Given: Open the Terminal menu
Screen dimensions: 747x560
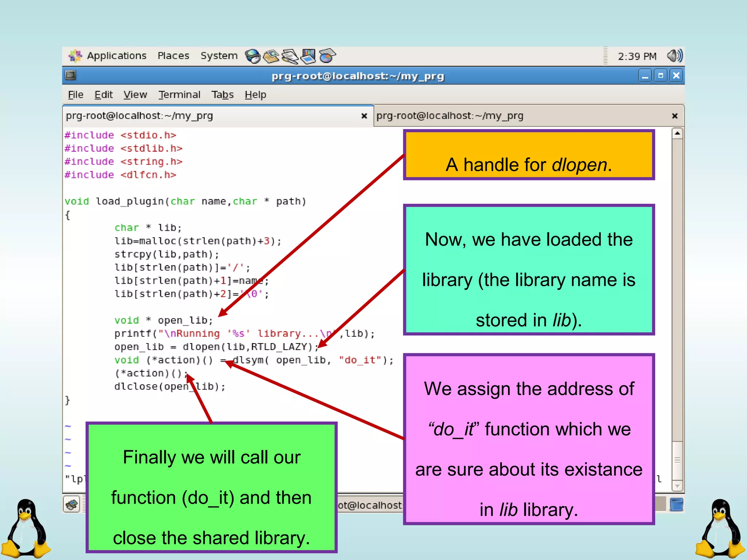Looking at the screenshot, I should 179,95.
